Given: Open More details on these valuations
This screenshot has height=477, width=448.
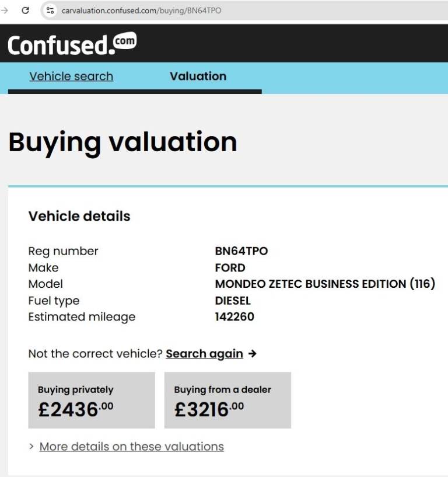Looking at the screenshot, I should point(131,447).
